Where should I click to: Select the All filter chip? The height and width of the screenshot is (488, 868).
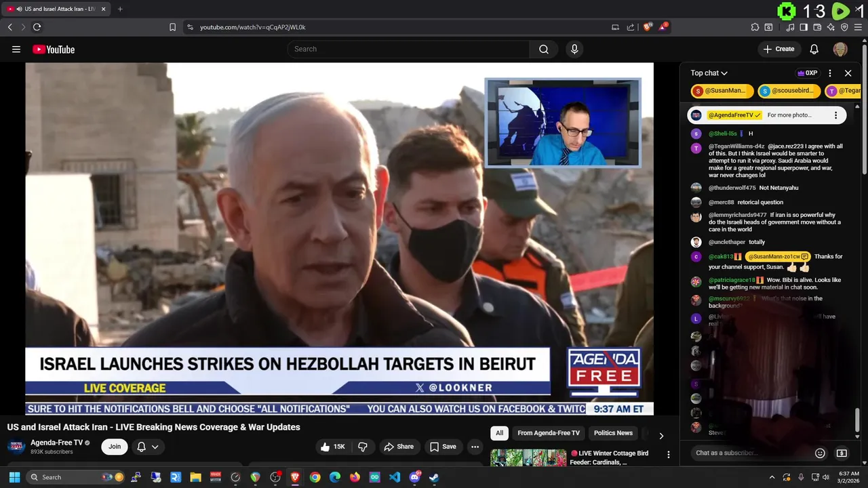(499, 433)
